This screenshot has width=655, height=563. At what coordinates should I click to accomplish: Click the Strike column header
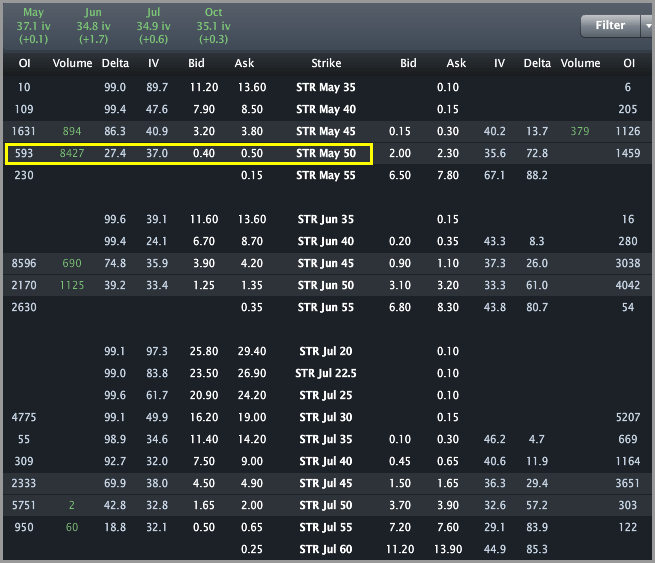click(x=326, y=63)
